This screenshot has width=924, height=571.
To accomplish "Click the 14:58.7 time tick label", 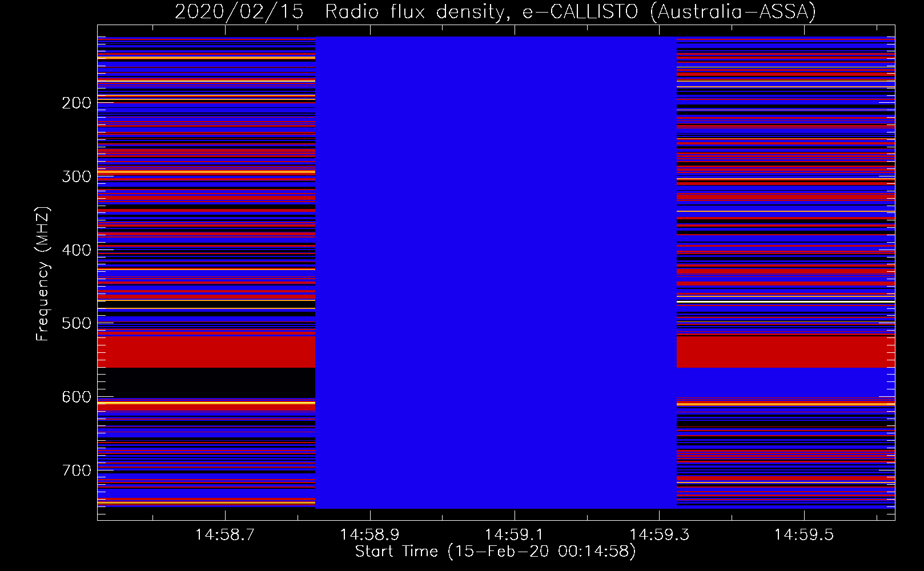I will pyautogui.click(x=225, y=535).
